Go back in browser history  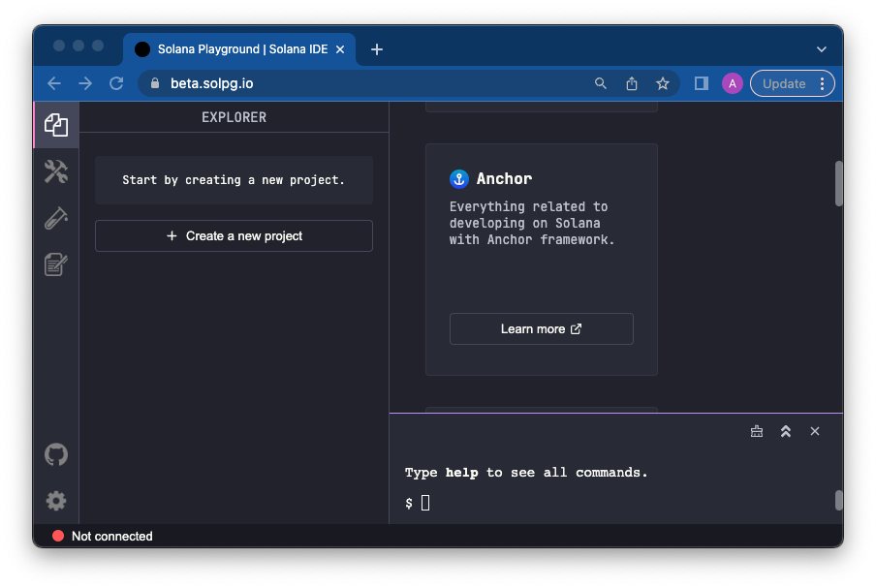coord(54,83)
